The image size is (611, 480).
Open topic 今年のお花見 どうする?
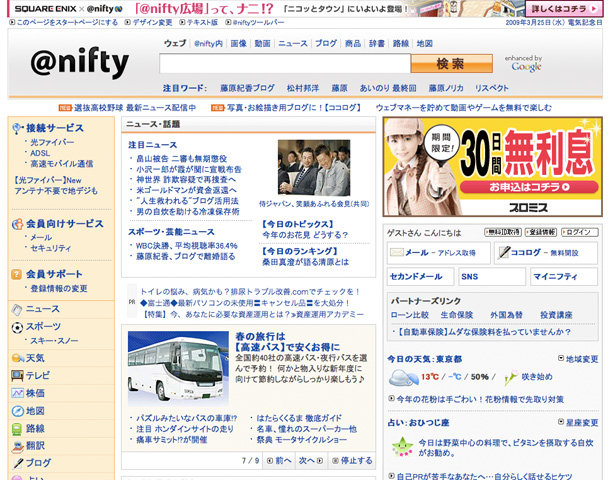coord(305,235)
